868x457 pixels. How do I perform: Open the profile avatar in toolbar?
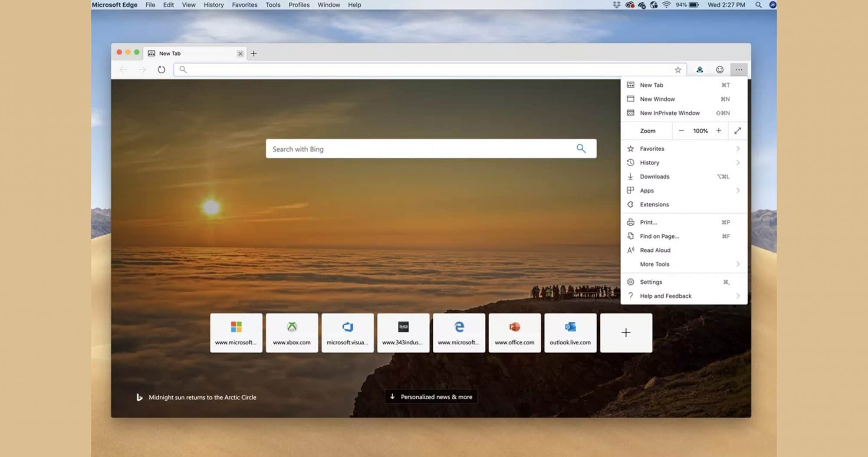tap(700, 70)
